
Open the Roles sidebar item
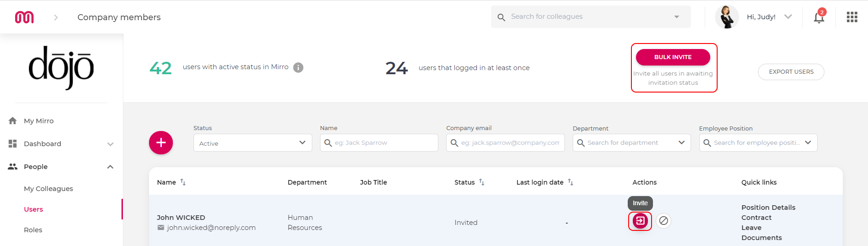33,230
